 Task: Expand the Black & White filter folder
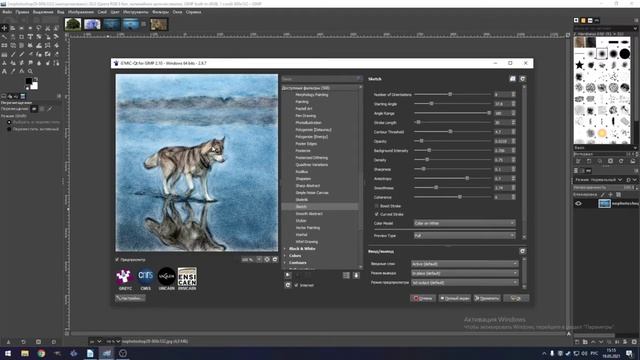pos(285,249)
